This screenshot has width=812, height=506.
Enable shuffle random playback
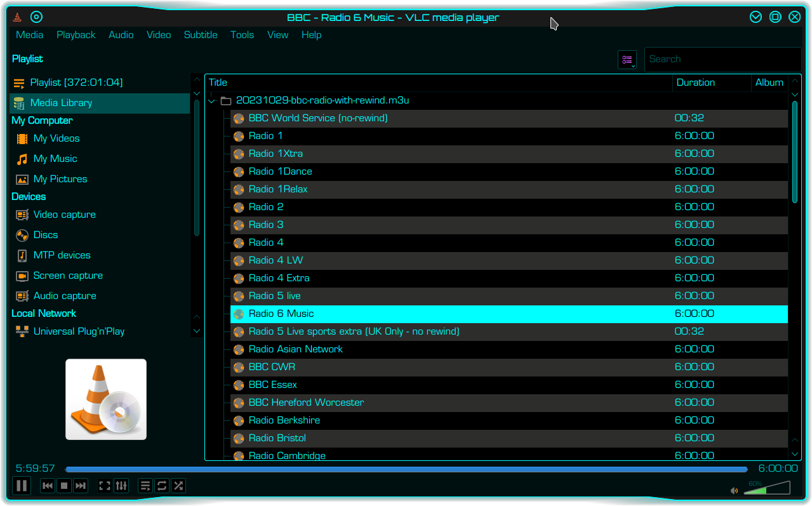178,486
